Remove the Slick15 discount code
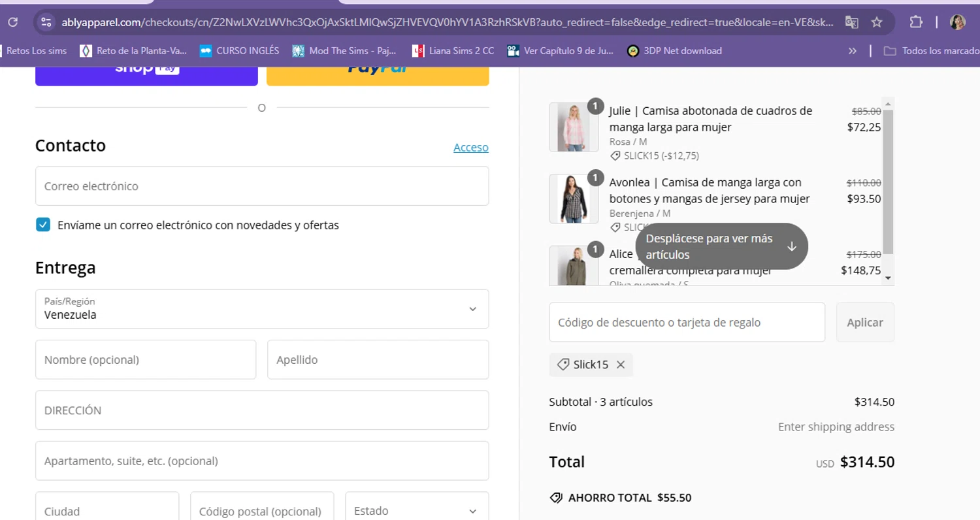980x520 pixels. point(621,365)
